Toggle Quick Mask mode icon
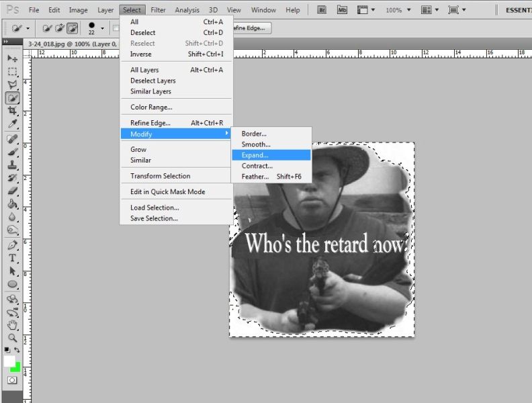 12,380
